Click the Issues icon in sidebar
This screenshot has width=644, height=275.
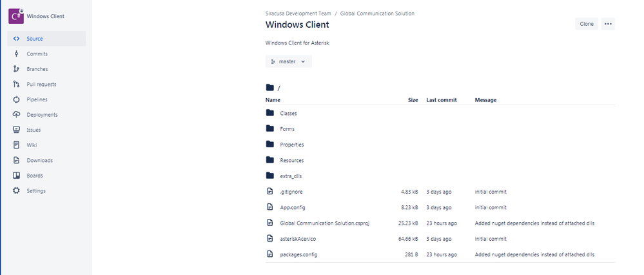click(x=16, y=130)
